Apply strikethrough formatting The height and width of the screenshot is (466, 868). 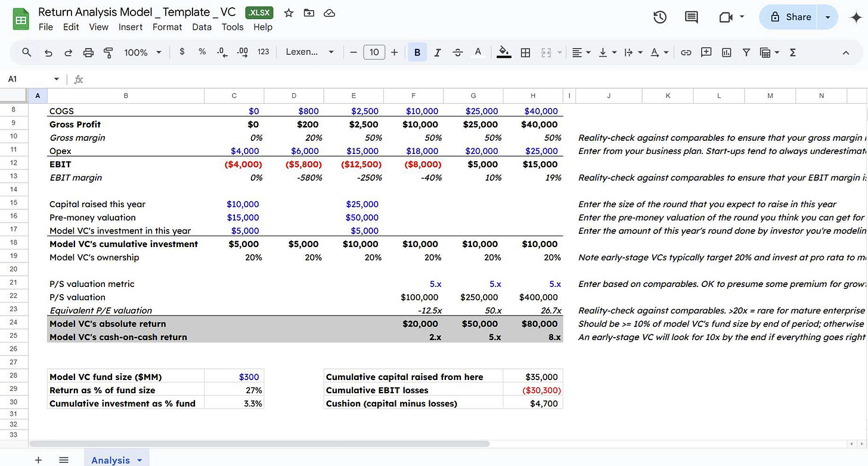(457, 52)
